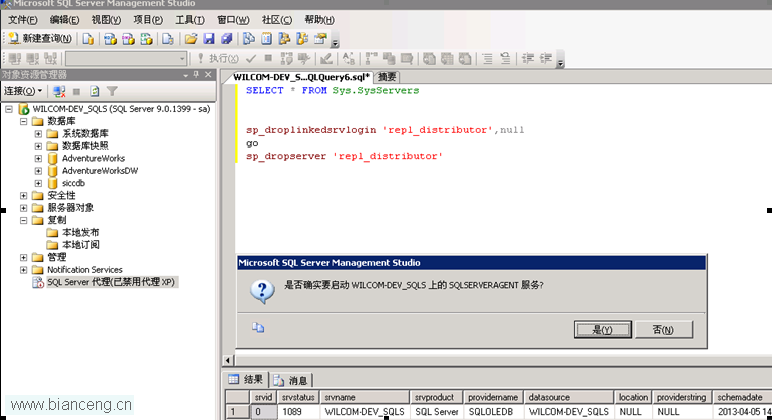This screenshot has height=420, width=772.
Task: Expand the Security (安全性) folder
Action: [x=23, y=195]
